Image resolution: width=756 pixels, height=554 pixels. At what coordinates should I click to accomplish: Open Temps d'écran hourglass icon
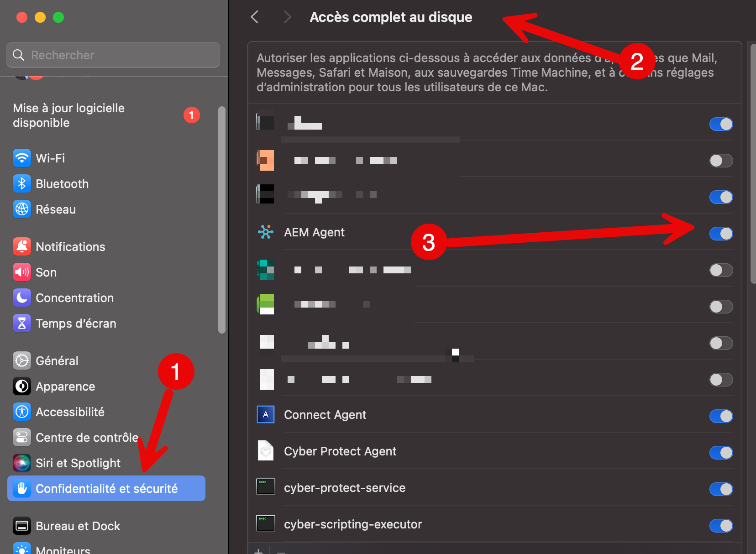21,324
